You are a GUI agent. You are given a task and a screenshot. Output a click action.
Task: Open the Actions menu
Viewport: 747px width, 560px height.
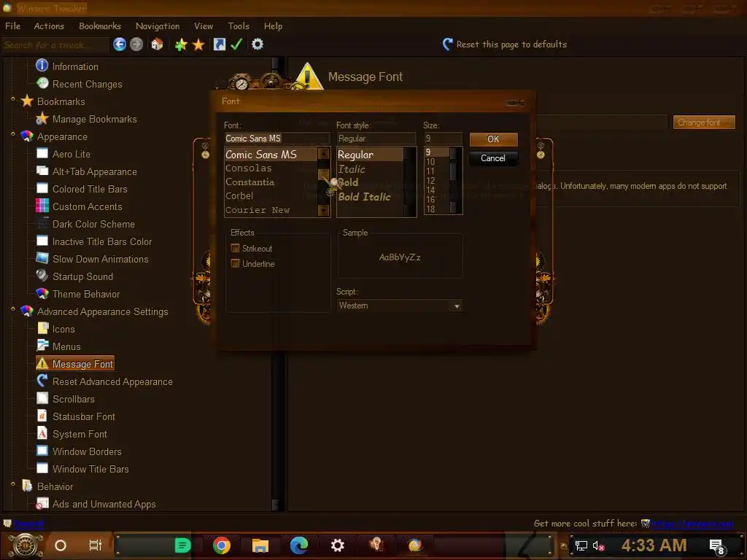(49, 26)
